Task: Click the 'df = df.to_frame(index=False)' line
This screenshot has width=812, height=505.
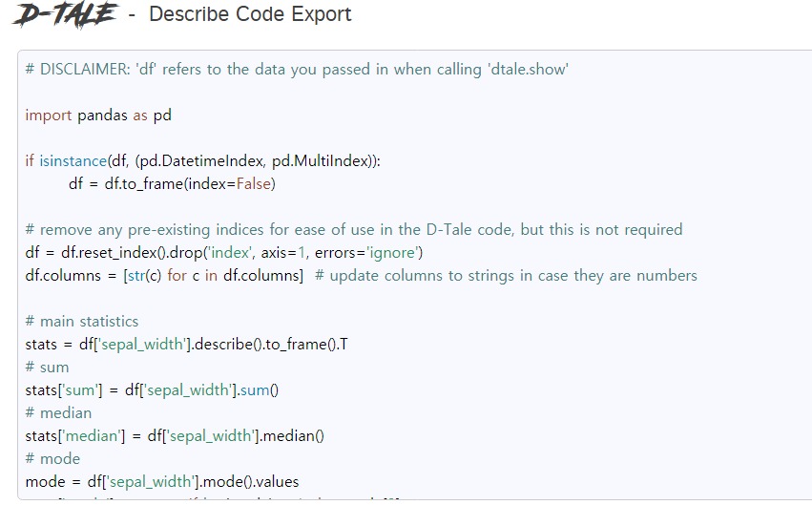Action: (x=172, y=184)
